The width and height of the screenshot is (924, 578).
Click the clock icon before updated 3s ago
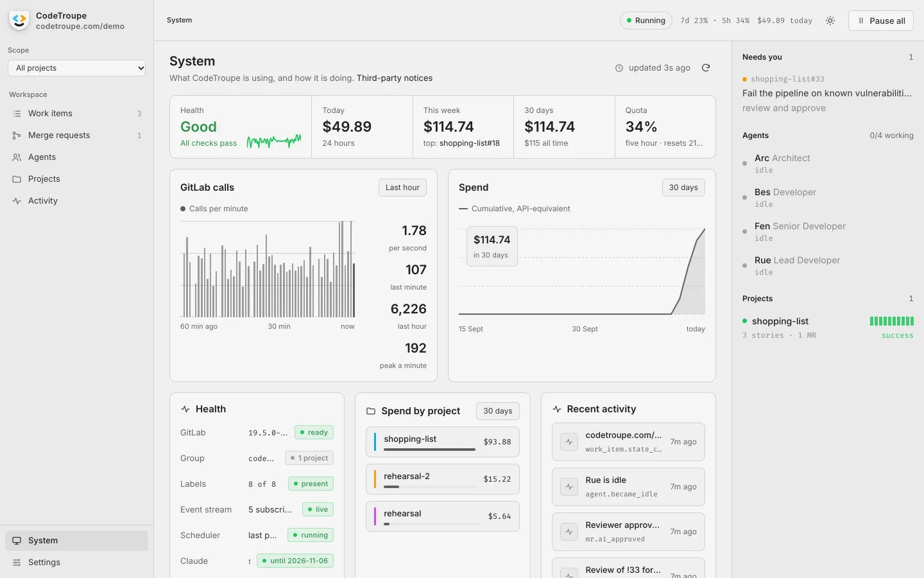[x=619, y=68]
